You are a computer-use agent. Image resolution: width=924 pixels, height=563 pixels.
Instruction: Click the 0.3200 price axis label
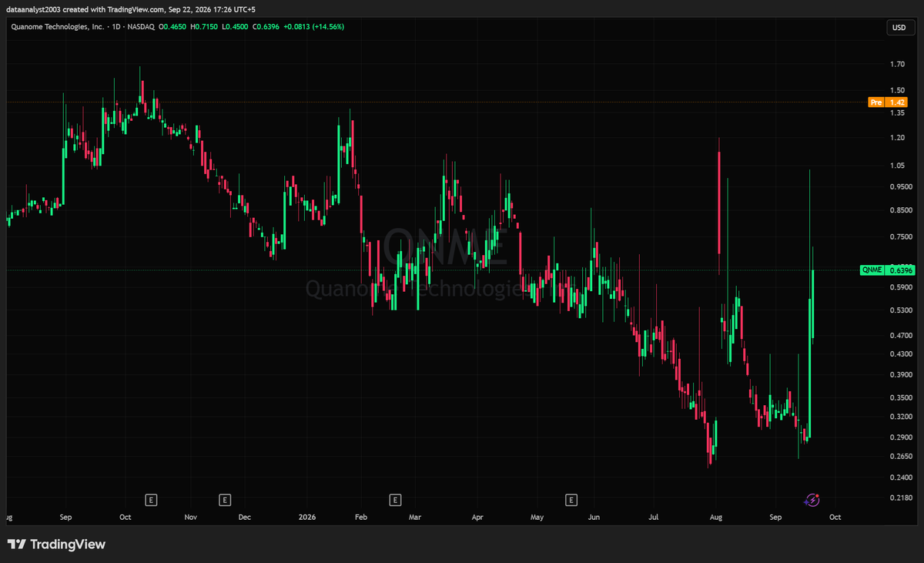[x=900, y=417]
